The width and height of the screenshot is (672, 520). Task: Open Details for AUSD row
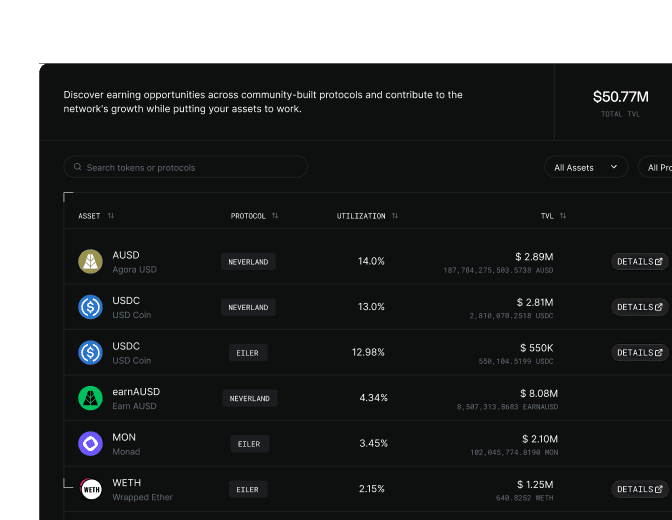(639, 262)
